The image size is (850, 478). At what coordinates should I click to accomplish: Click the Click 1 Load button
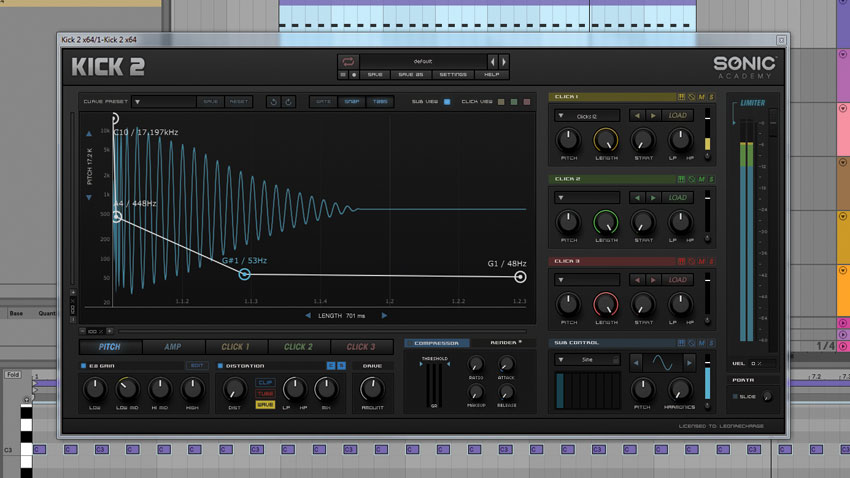[678, 115]
